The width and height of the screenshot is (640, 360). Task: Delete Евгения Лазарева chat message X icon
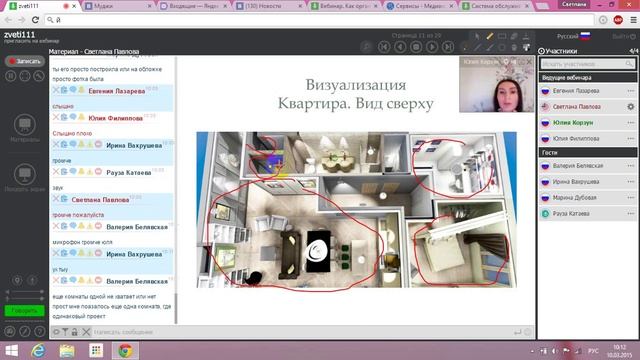(x=56, y=90)
